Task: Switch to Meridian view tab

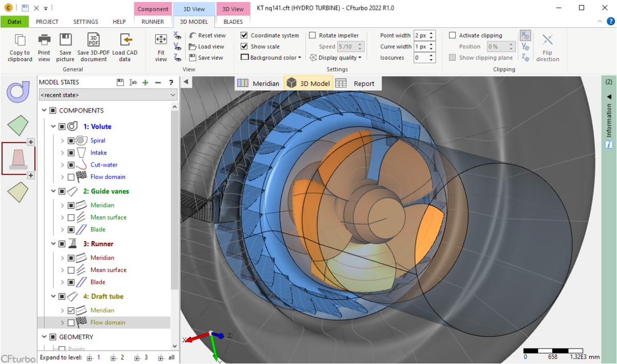Action: (259, 83)
